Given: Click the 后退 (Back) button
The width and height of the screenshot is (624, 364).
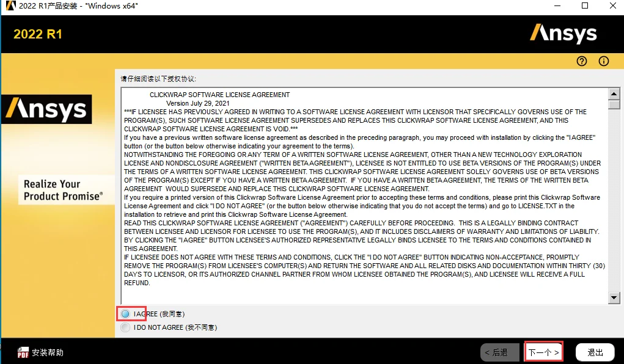Looking at the screenshot, I should point(500,352).
